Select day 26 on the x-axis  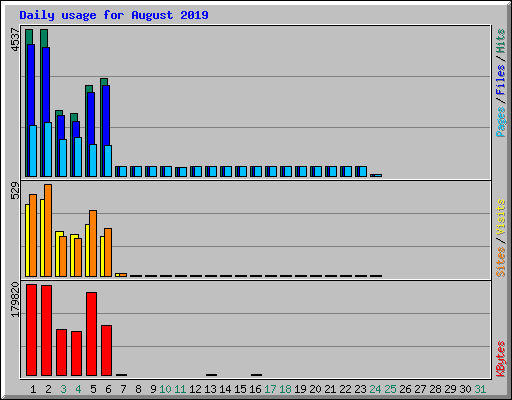pos(405,389)
